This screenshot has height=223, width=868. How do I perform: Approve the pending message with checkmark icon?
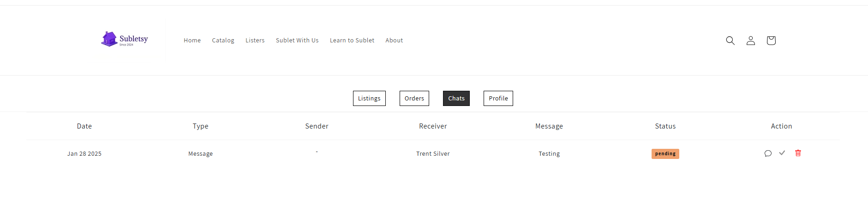point(782,153)
